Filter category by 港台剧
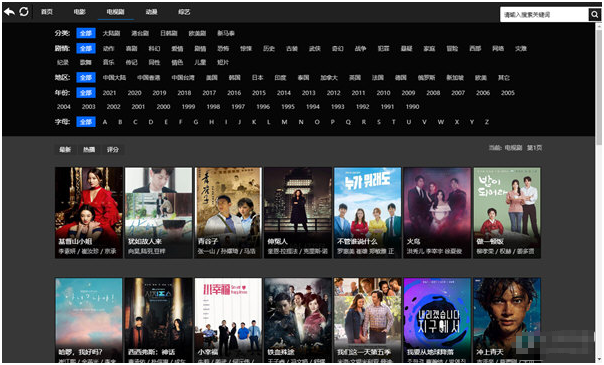 coord(140,33)
